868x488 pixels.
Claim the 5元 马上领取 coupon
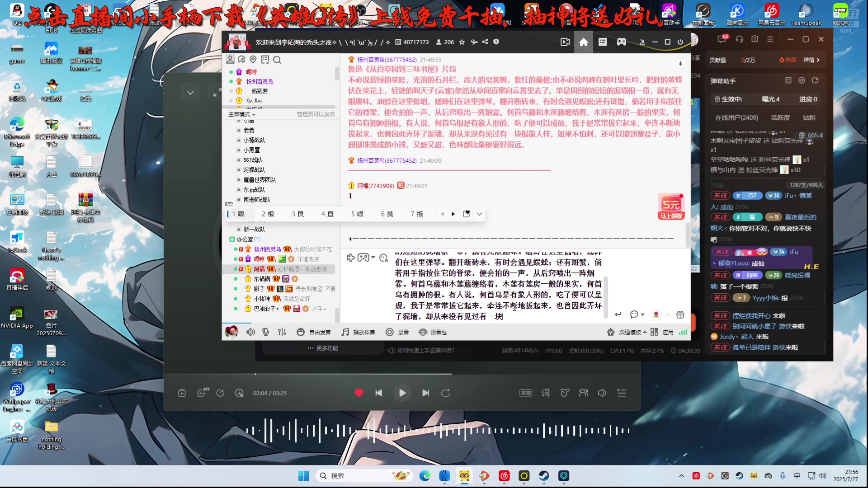click(x=671, y=207)
